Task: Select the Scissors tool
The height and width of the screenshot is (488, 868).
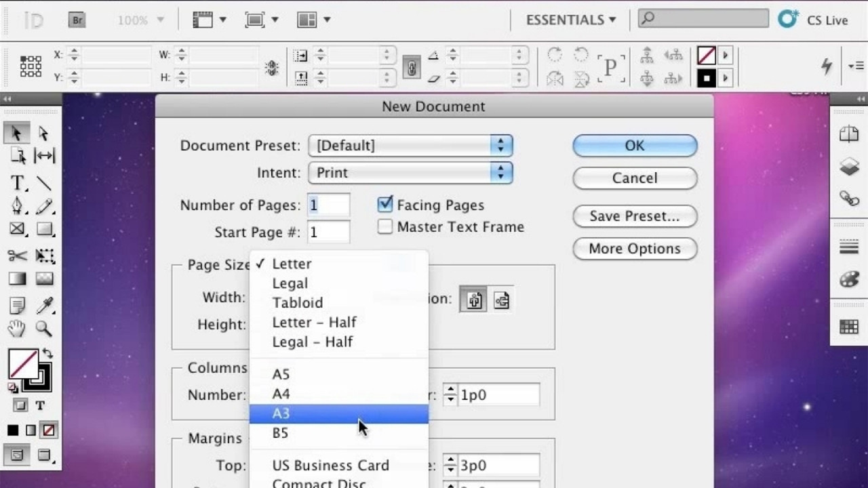Action: pyautogui.click(x=18, y=256)
